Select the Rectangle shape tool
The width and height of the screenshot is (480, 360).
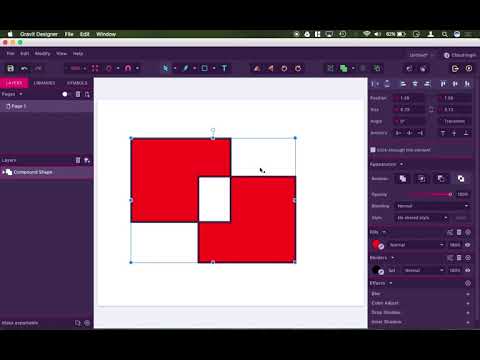click(x=205, y=68)
